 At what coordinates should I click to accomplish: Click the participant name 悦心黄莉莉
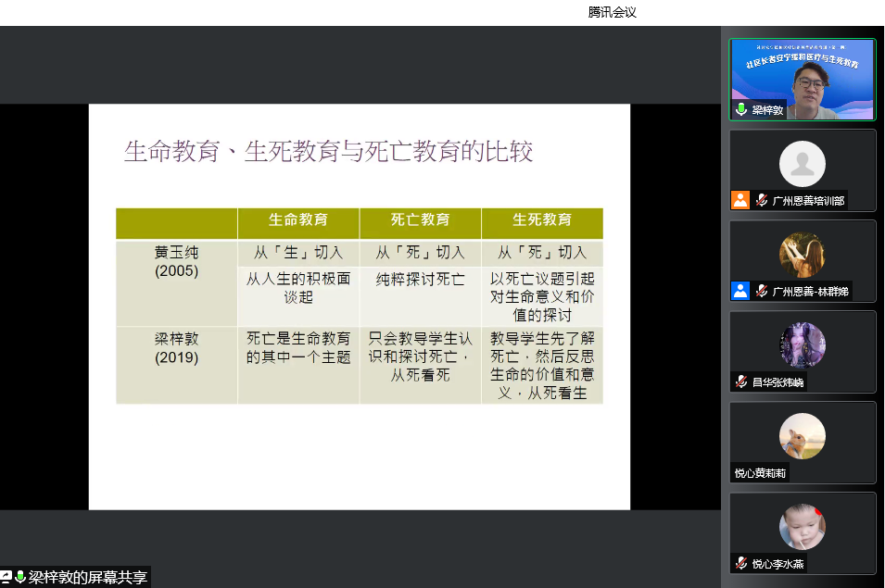(x=760, y=473)
